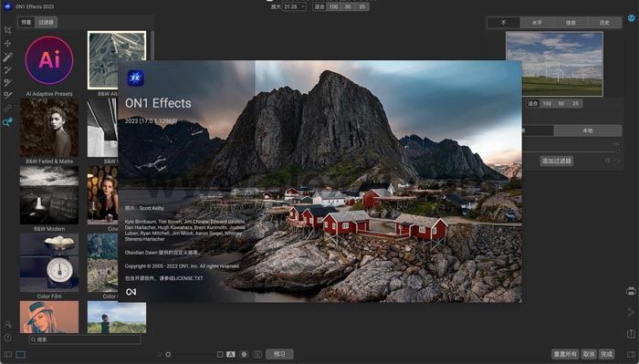Click the 添加过滤器 add filter button

point(557,161)
